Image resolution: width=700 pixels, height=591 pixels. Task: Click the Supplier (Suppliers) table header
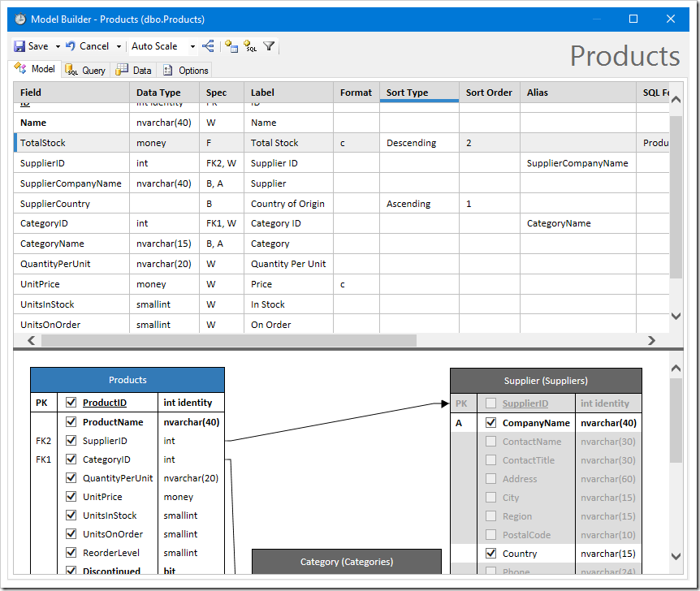pyautogui.click(x=546, y=381)
